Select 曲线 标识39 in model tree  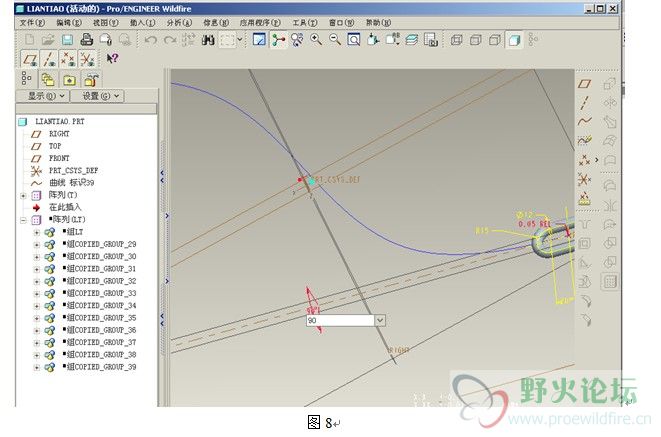71,183
